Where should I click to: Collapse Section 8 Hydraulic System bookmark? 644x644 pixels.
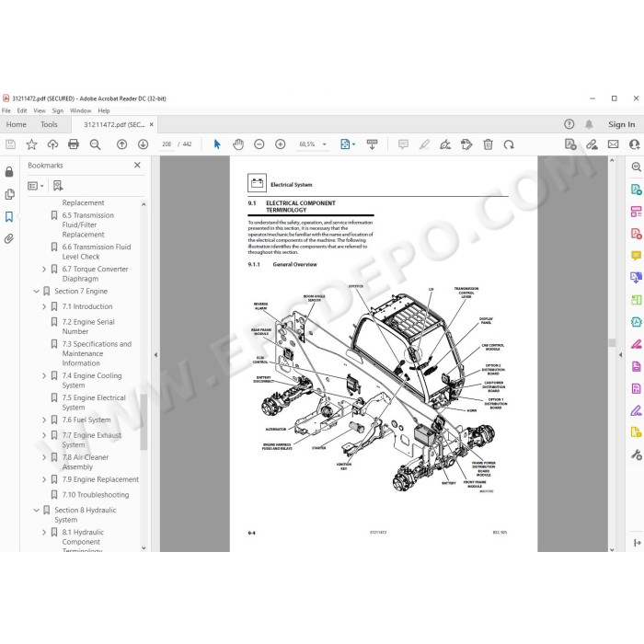36,510
